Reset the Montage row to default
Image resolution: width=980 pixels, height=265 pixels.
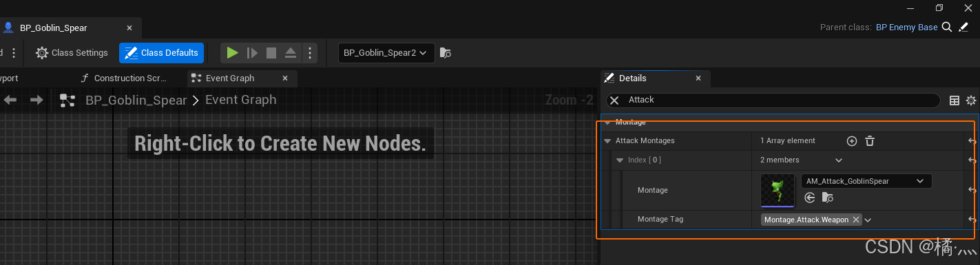pos(972,191)
